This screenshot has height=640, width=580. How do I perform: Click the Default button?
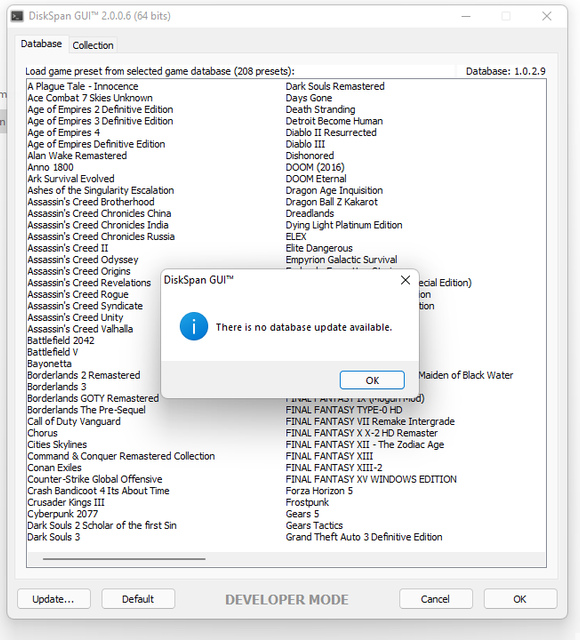coord(138,599)
